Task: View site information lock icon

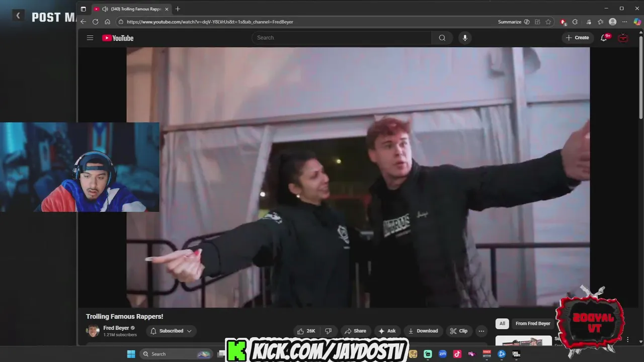Action: 121,22
